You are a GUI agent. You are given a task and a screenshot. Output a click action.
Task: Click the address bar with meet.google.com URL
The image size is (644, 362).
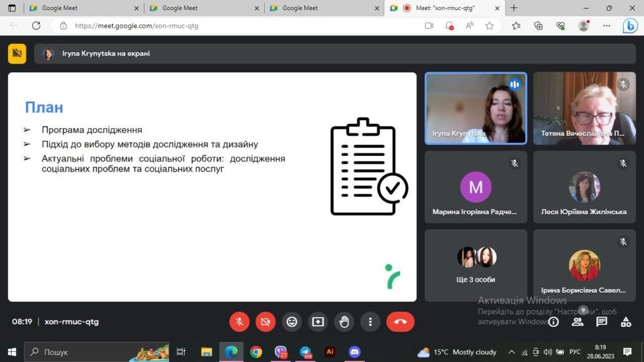pos(239,26)
